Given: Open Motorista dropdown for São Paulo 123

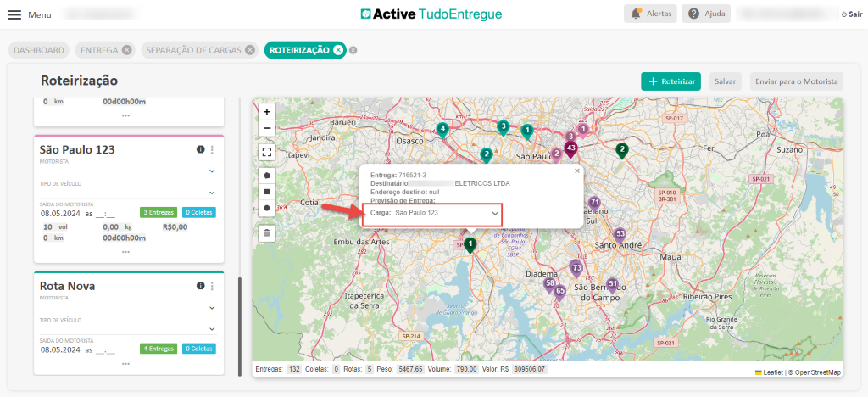Looking at the screenshot, I should (211, 171).
